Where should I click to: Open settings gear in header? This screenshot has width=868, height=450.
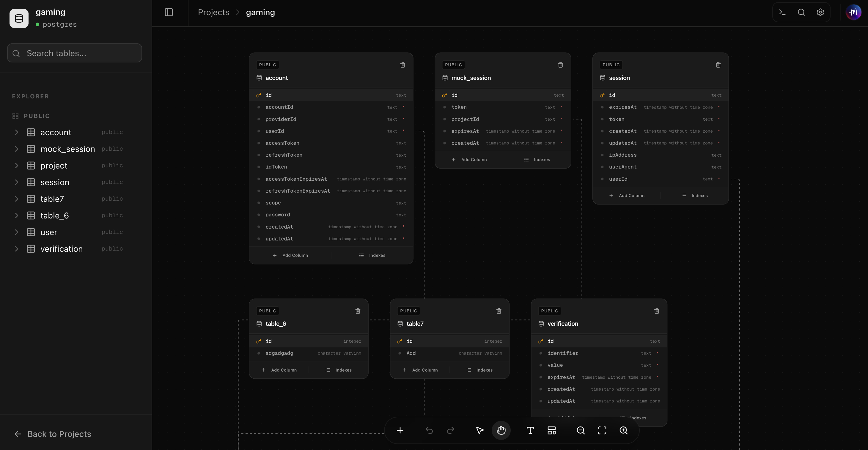820,12
